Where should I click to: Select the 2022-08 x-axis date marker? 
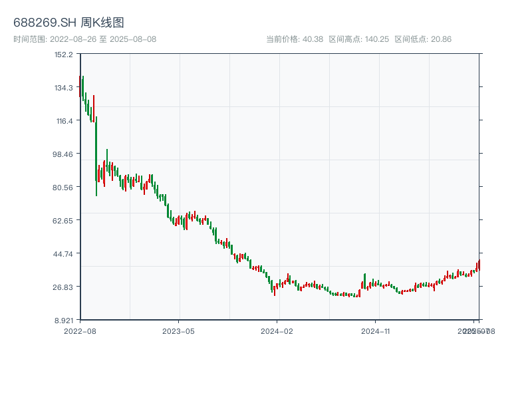pos(80,331)
